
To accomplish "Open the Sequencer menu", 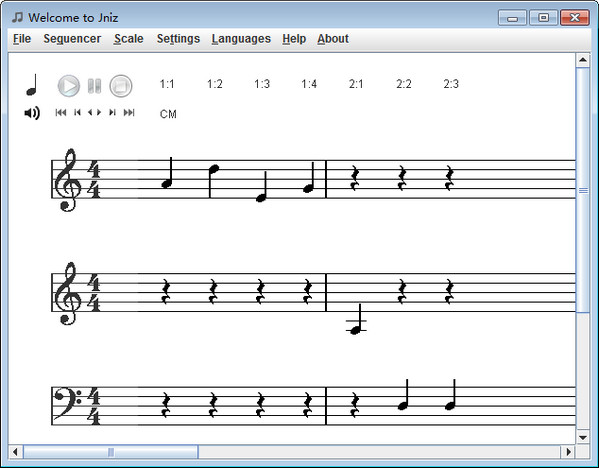I will click(72, 39).
